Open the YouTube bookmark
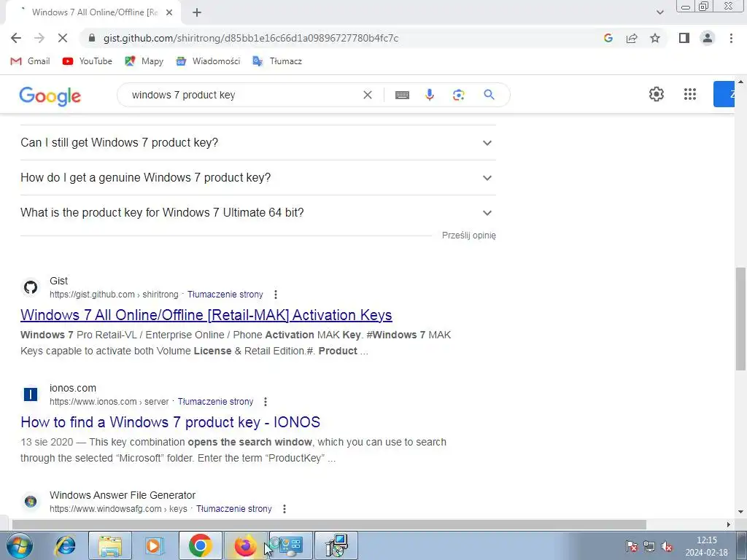Viewport: 747px width, 560px height. [x=88, y=61]
